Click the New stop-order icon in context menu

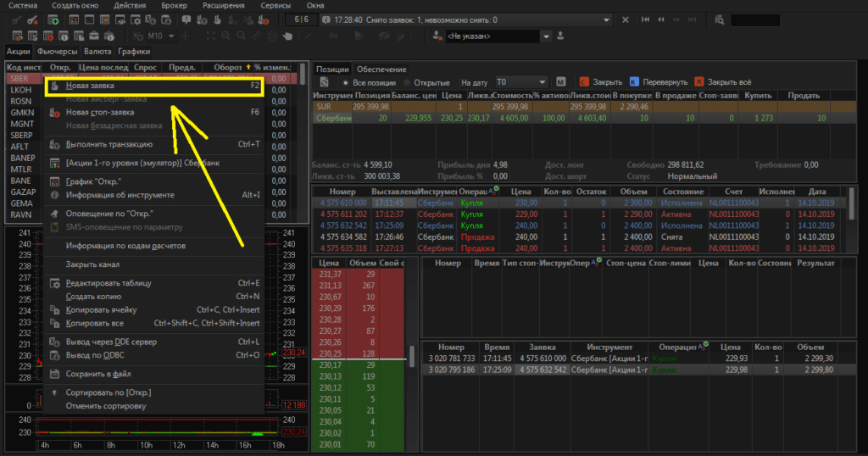54,112
